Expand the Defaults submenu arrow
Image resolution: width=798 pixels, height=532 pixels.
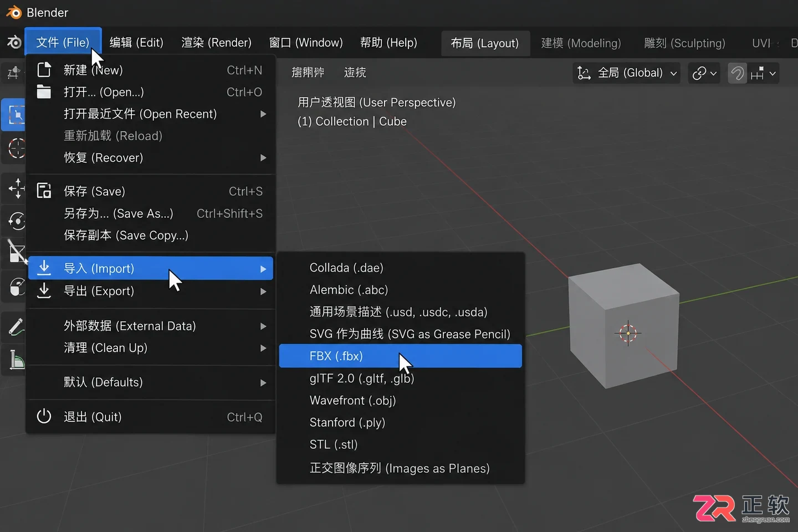pyautogui.click(x=263, y=382)
